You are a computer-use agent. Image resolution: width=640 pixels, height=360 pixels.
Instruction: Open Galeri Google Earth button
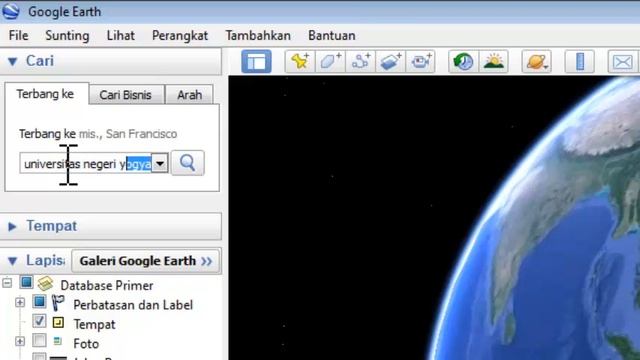click(x=146, y=261)
